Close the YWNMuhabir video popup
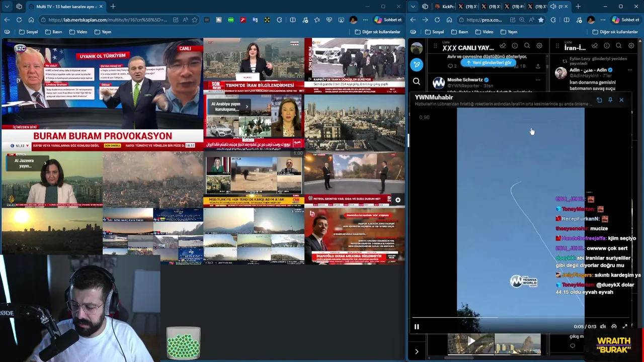 click(x=621, y=100)
